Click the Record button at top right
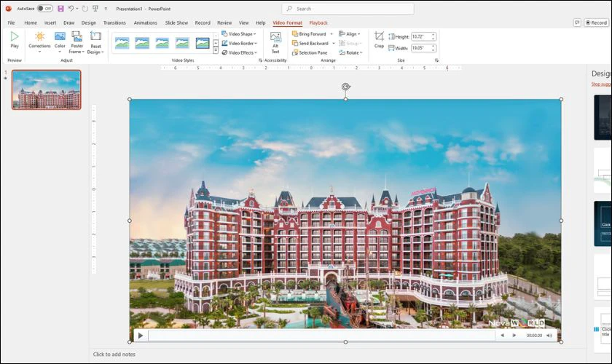The height and width of the screenshot is (364, 612). click(x=596, y=23)
